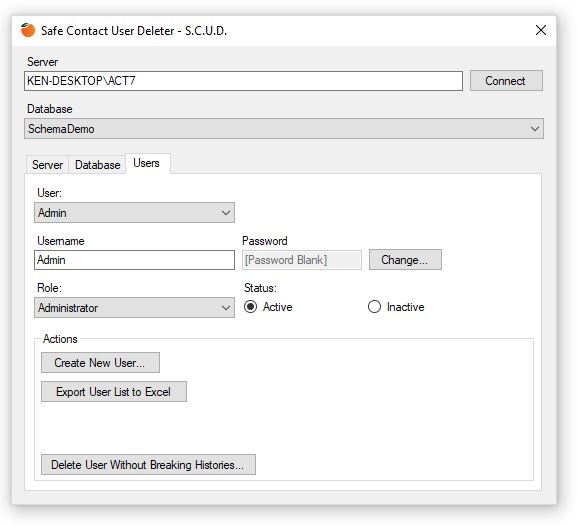Click the chevron arrow on the Role combo box
Image resolution: width=579 pixels, height=526 pixels.
[x=226, y=308]
